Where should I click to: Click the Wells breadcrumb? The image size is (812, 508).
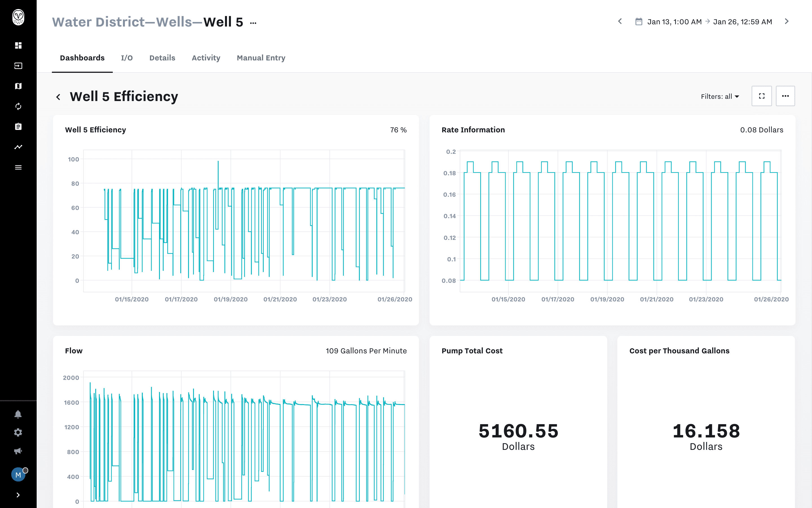tap(174, 22)
